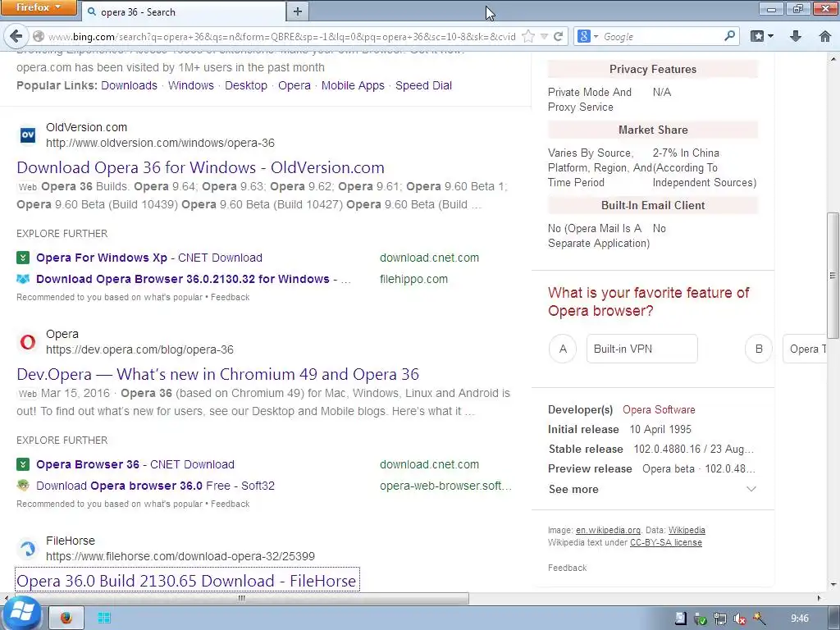Click the search magnifier icon in search box
Image resolution: width=840 pixels, height=630 pixels.
pos(729,36)
